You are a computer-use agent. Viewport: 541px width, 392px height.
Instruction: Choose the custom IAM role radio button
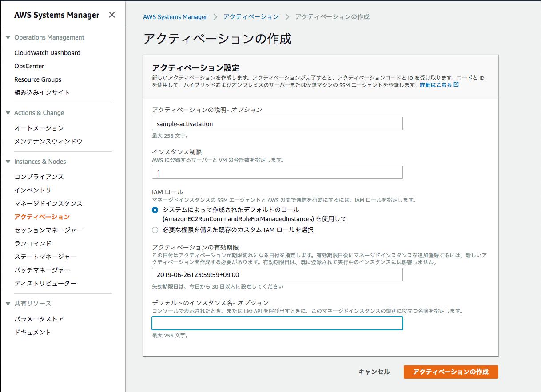pos(155,230)
